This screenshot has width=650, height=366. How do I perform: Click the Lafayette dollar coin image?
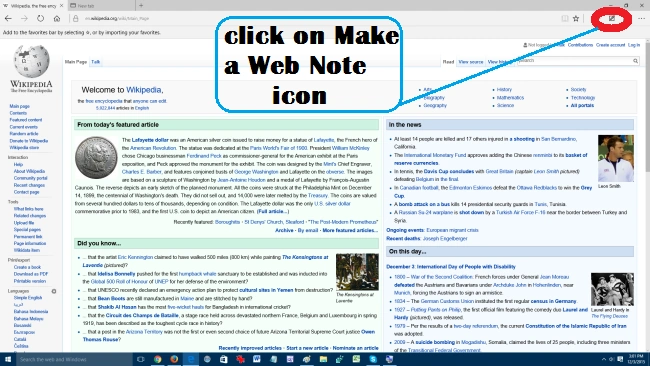(96, 158)
